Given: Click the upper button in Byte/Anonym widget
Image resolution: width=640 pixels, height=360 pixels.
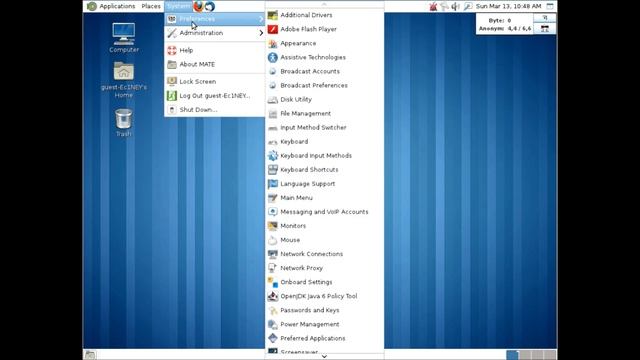Looking at the screenshot, I should pyautogui.click(x=544, y=18).
